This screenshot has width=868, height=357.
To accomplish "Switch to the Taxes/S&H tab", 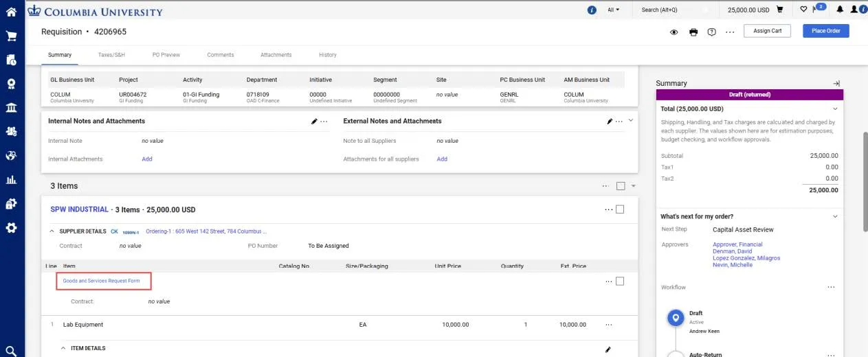I will coord(111,55).
